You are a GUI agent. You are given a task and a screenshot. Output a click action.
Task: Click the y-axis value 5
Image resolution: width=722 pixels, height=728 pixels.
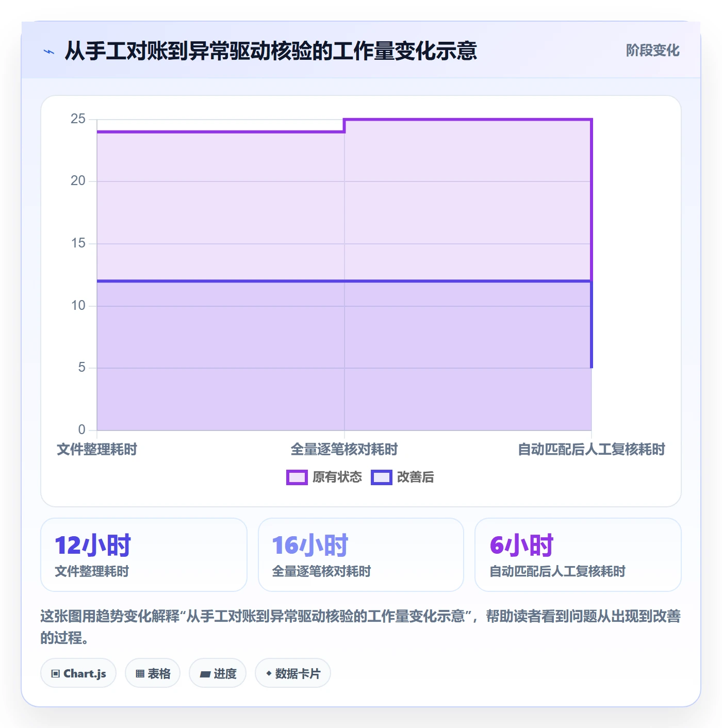pos(82,368)
